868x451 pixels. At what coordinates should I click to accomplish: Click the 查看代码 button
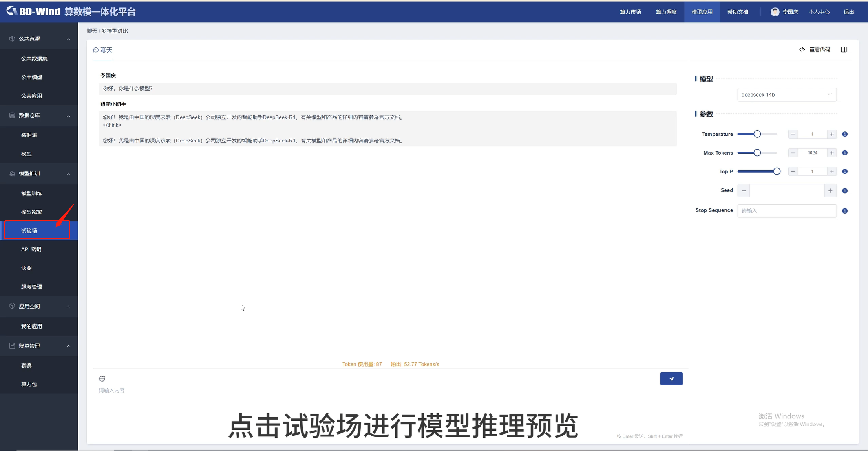815,49
